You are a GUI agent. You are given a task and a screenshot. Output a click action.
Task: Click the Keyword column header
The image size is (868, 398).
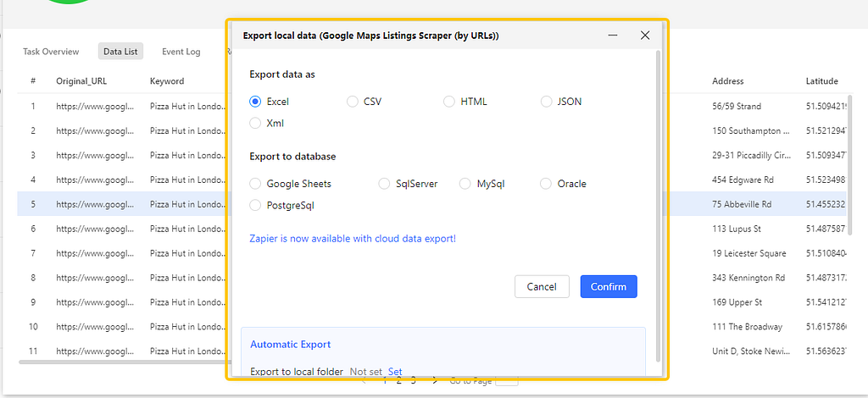(167, 80)
